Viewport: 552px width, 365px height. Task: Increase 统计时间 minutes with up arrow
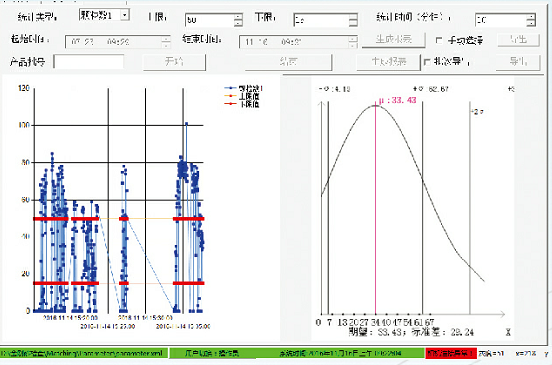(531, 17)
